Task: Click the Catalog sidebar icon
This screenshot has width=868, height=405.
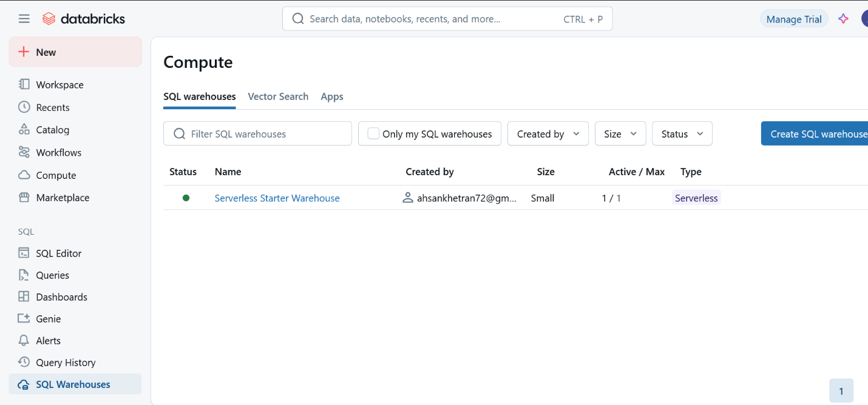Action: click(24, 129)
